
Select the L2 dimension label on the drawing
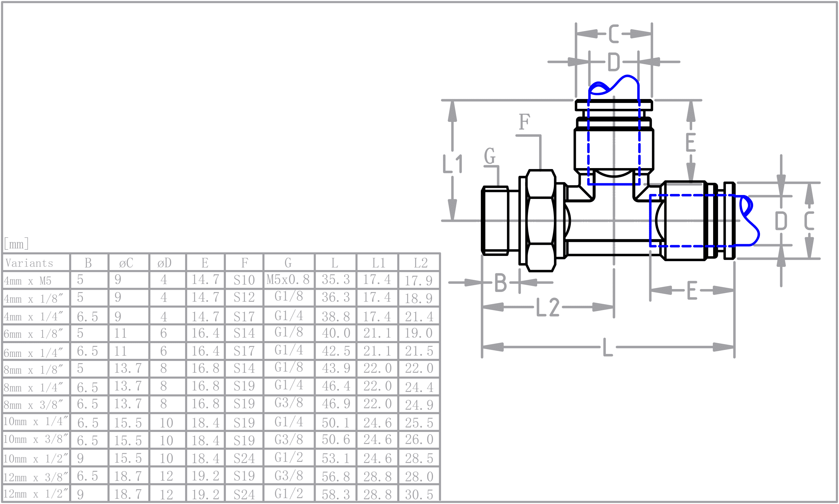[548, 307]
